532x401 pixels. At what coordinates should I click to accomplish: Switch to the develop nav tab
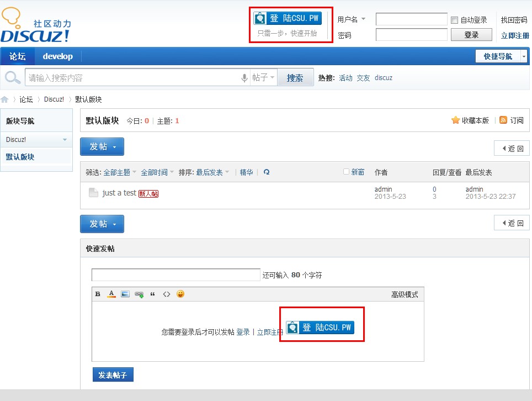(x=58, y=56)
